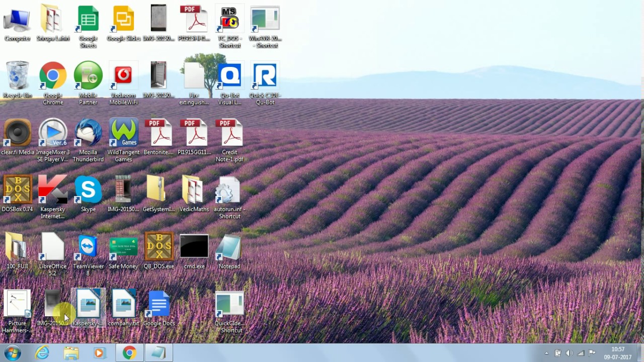Open cmd.exe command prompt
The width and height of the screenshot is (644, 362).
click(x=194, y=251)
